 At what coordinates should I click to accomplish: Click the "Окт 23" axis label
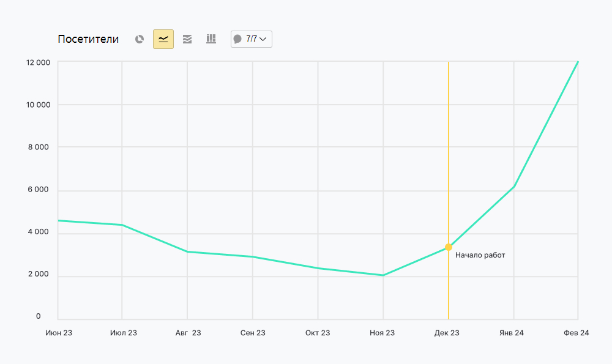click(318, 333)
